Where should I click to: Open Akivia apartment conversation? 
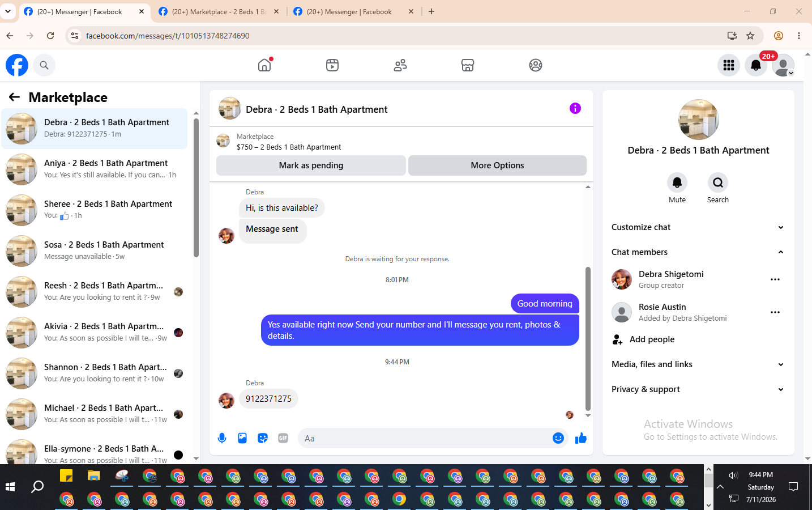coord(95,332)
